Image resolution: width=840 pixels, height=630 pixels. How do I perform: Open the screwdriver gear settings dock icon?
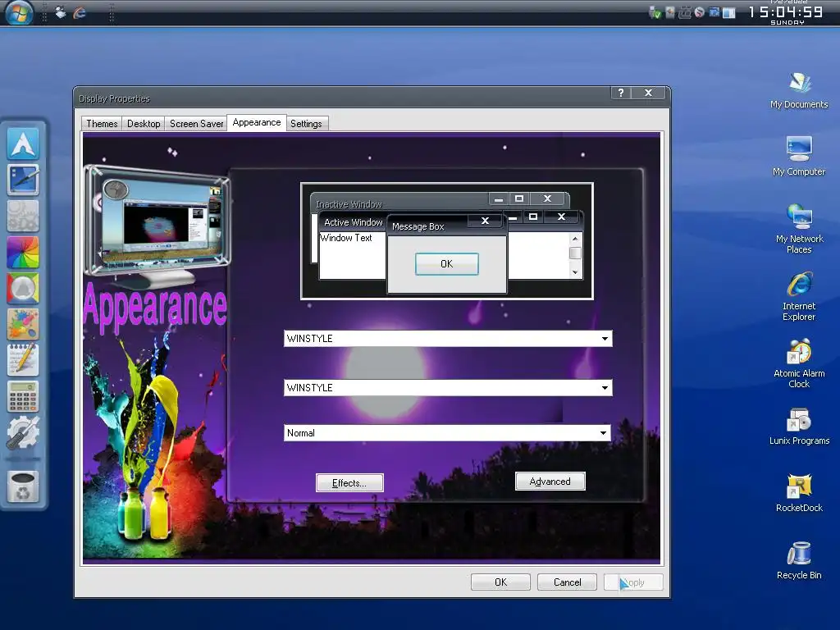tap(22, 432)
